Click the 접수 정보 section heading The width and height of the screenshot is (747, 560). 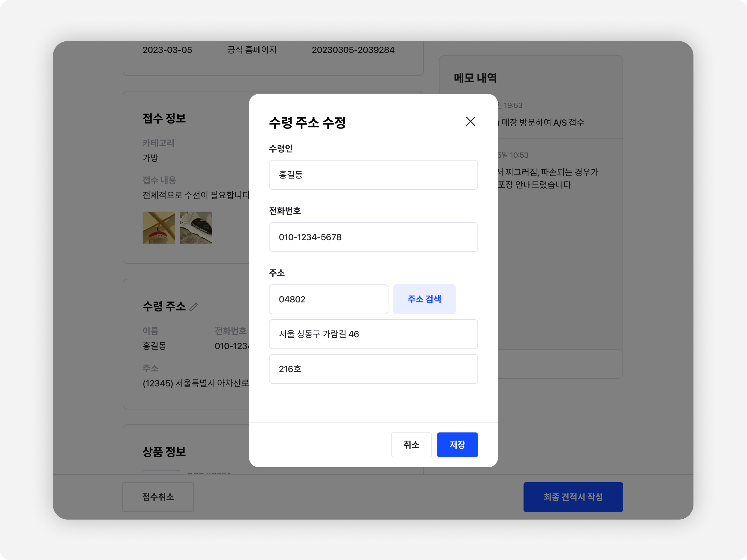point(164,118)
